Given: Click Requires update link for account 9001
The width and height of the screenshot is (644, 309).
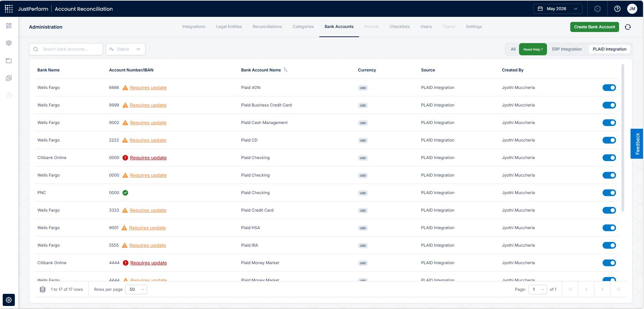Looking at the screenshot, I should tap(147, 228).
